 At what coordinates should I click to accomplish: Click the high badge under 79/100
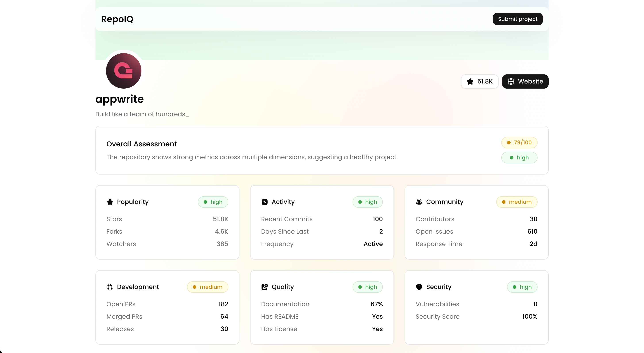(519, 158)
